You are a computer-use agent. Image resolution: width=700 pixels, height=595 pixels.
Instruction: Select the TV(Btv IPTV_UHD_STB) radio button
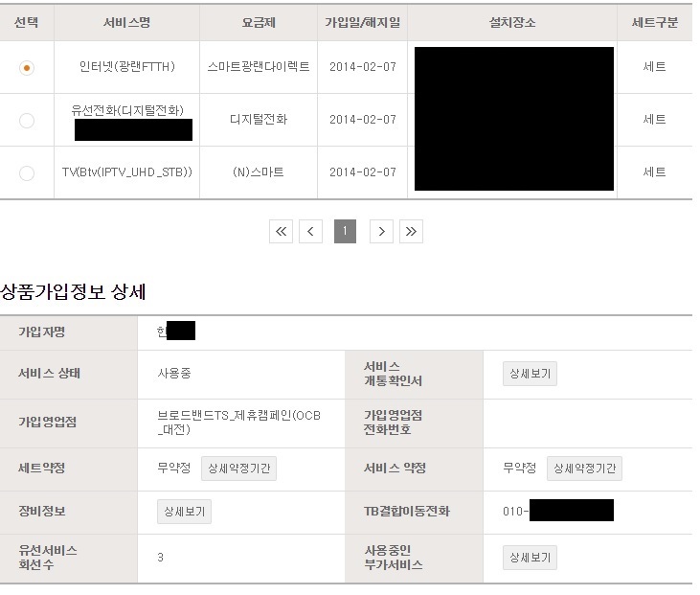(27, 172)
